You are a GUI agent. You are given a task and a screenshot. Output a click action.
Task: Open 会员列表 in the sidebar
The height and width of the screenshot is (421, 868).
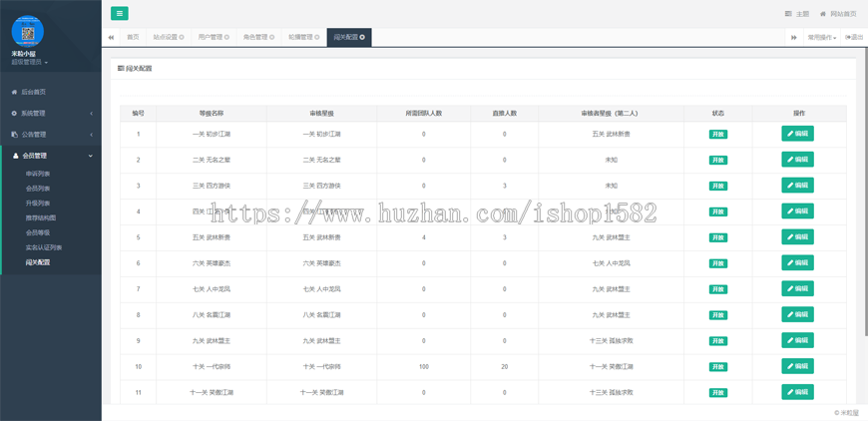38,189
